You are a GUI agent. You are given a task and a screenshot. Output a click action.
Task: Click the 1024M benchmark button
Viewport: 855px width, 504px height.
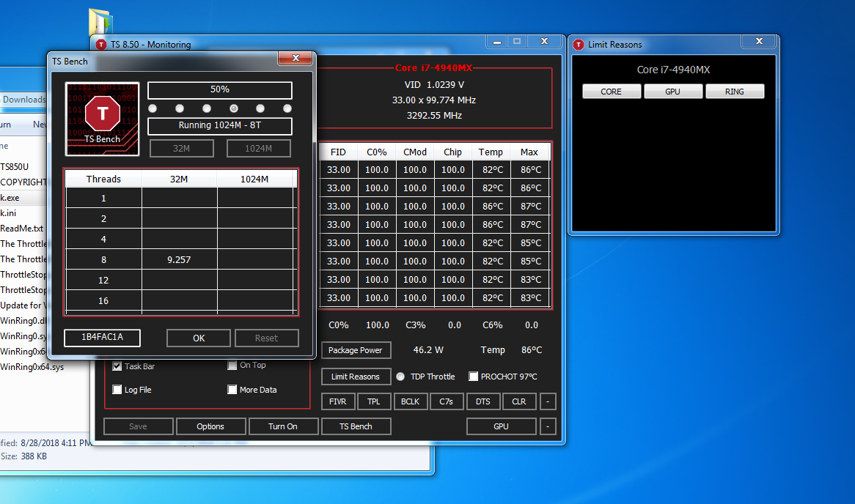point(258,148)
